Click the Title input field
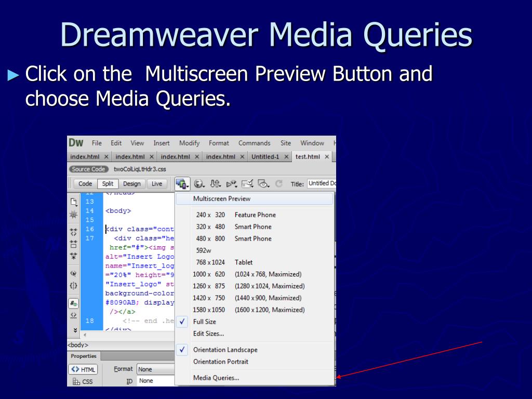Image resolution: width=532 pixels, height=399 pixels. [x=322, y=183]
